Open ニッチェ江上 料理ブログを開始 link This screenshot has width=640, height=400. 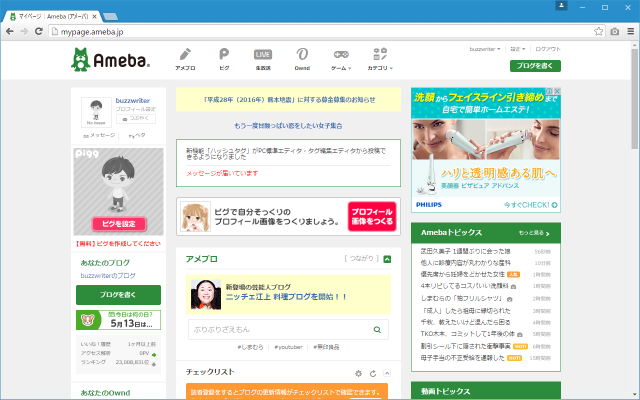286,297
